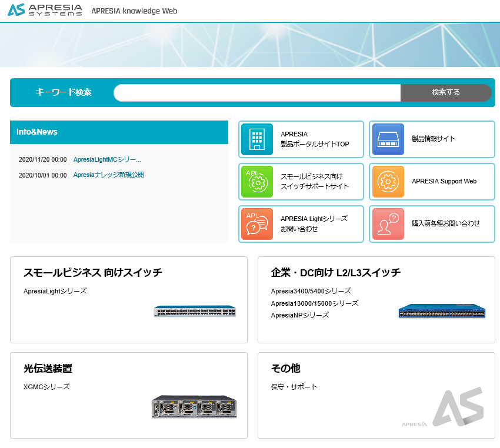Click the XGMC chassis product image
The image size is (500, 448).
click(194, 406)
